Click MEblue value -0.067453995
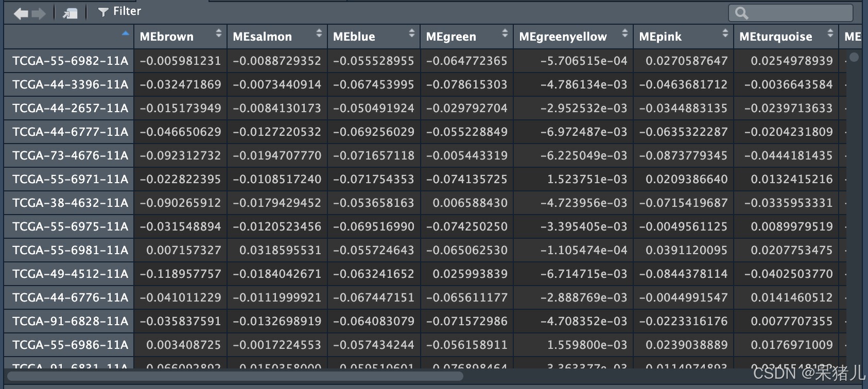This screenshot has height=389, width=868. [x=373, y=84]
